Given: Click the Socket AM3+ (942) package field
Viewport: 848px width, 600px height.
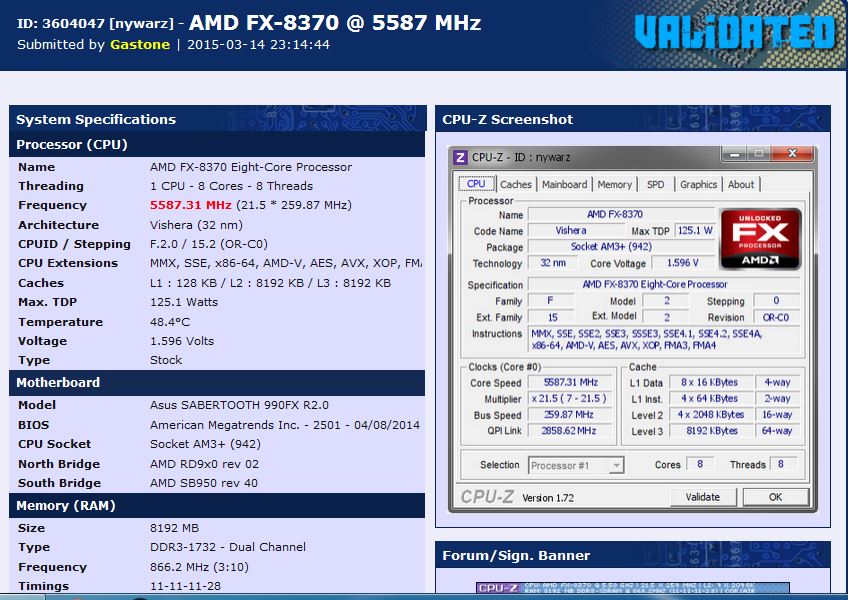Looking at the screenshot, I should tap(621, 247).
